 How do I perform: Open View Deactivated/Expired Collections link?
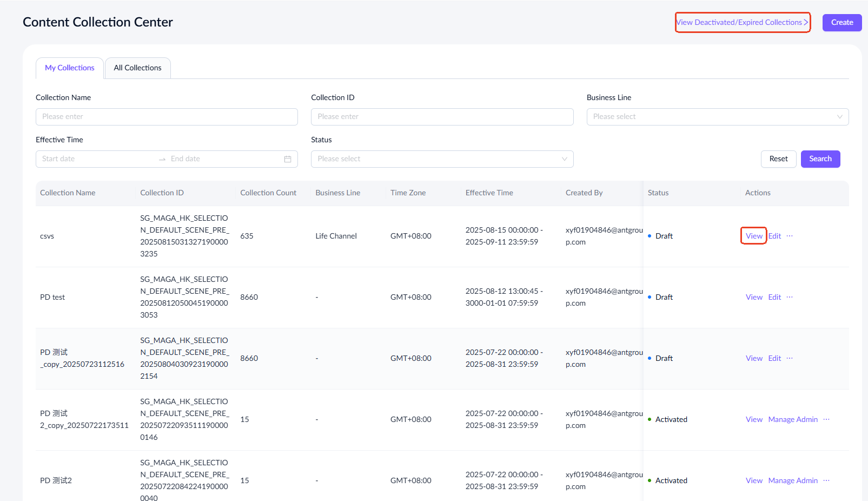[x=742, y=23]
